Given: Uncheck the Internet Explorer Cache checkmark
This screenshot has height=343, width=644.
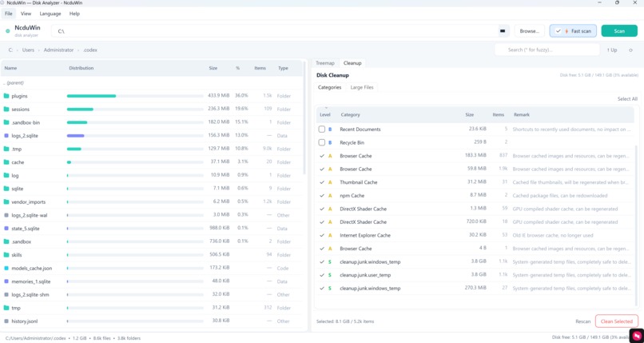Looking at the screenshot, I should click(322, 235).
